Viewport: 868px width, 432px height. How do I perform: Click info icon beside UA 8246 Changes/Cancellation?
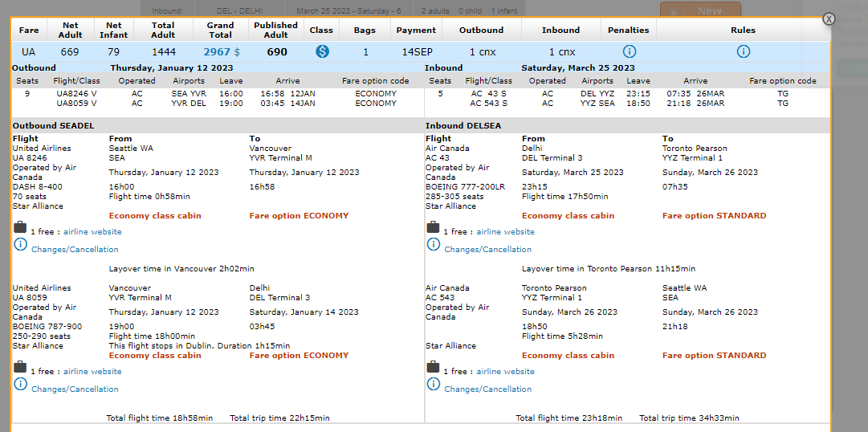(20, 246)
